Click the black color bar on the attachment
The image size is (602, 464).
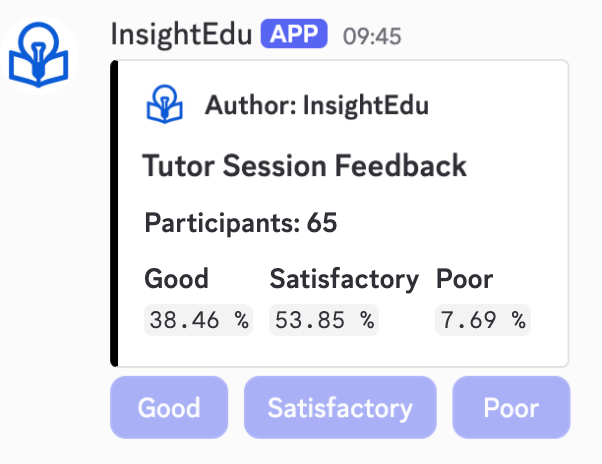[115, 213]
